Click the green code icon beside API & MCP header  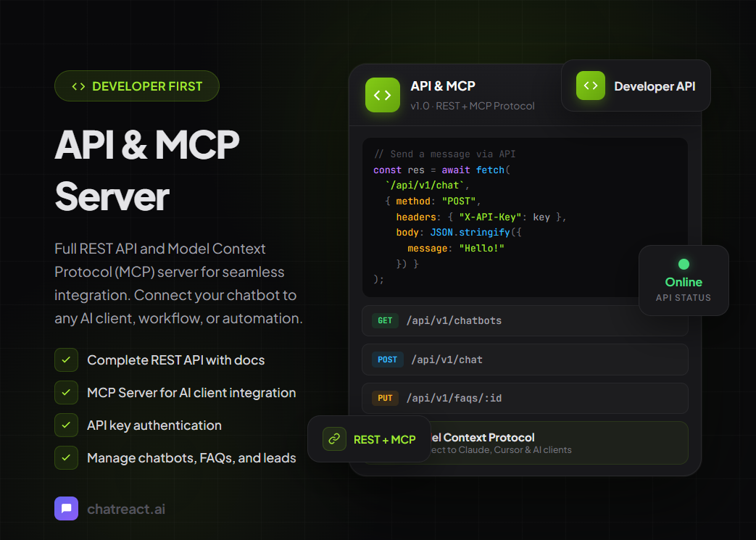[x=382, y=95]
